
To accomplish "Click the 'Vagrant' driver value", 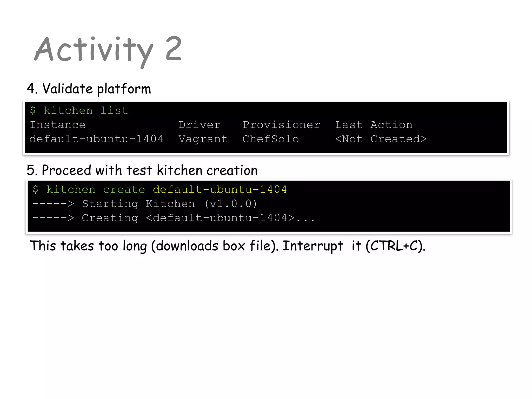I will pos(203,139).
